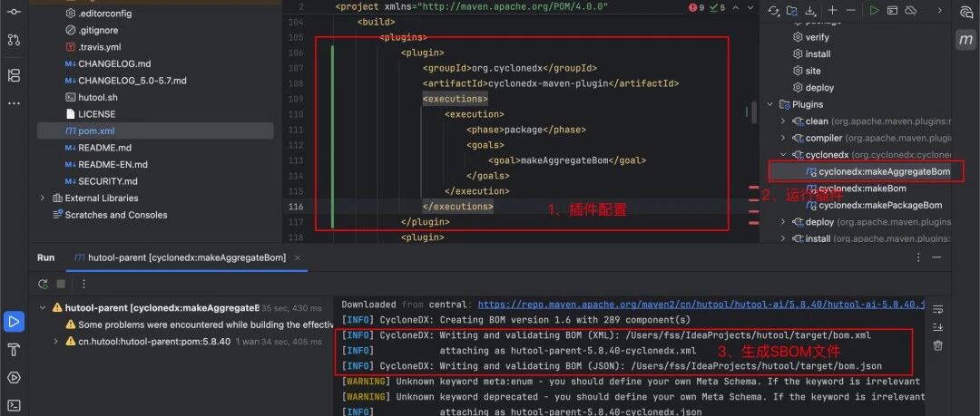Stop the running process square button
Image resolution: width=980 pixels, height=416 pixels.
coord(61,284)
